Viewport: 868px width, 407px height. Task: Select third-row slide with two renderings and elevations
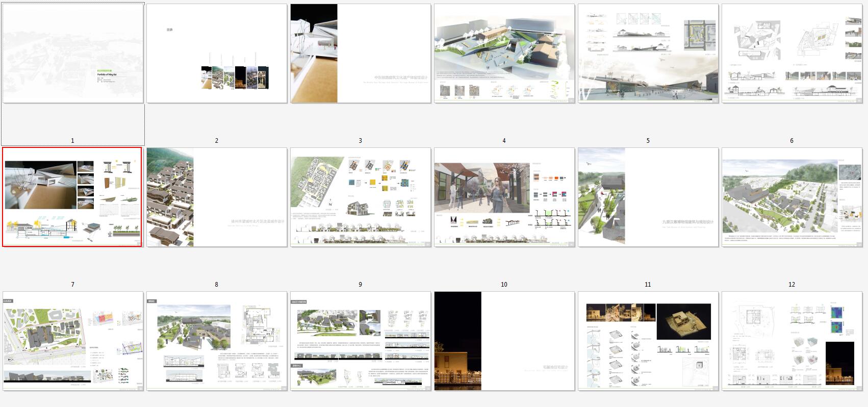pyautogui.click(x=361, y=341)
